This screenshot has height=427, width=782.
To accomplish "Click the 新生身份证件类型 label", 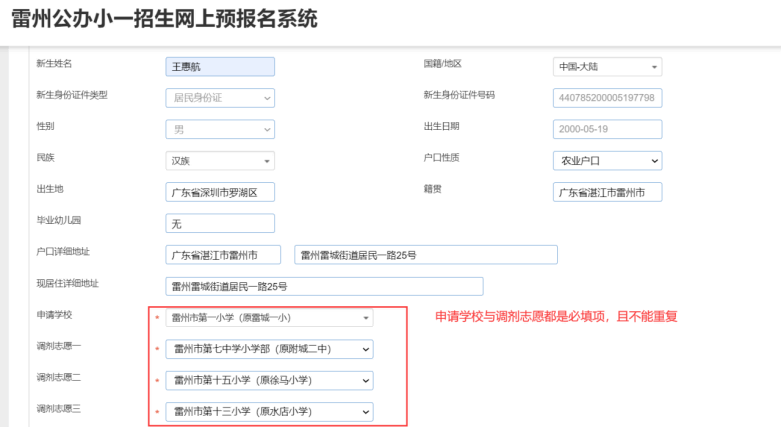I will 72,95.
